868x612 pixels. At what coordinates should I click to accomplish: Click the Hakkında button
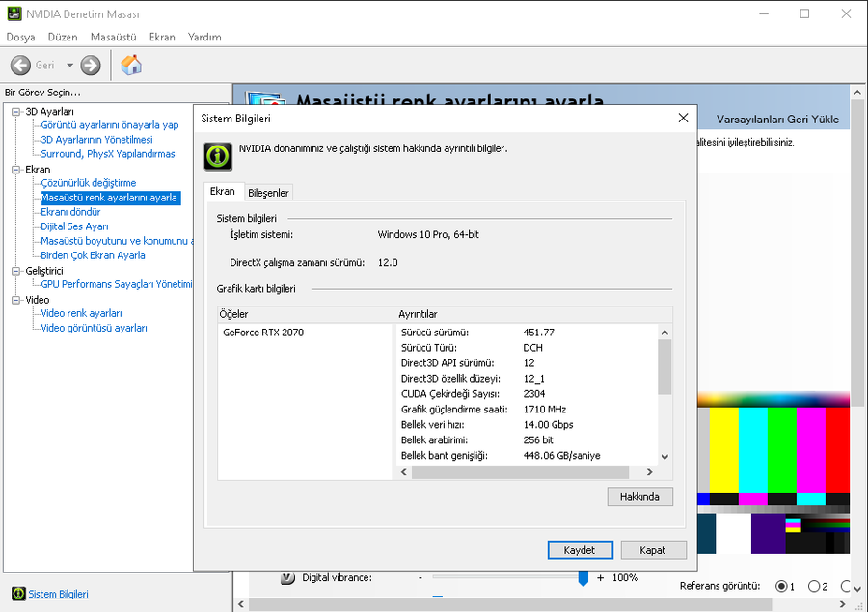[640, 497]
